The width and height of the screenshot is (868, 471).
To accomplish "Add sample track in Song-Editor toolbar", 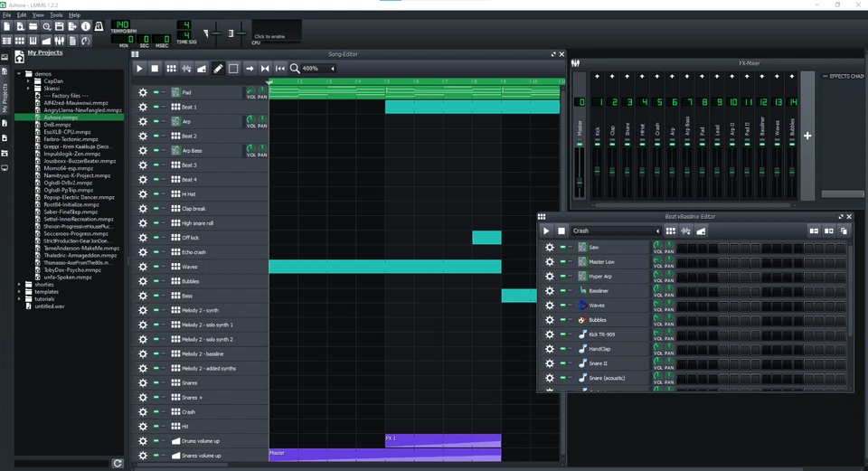I will tap(186, 69).
